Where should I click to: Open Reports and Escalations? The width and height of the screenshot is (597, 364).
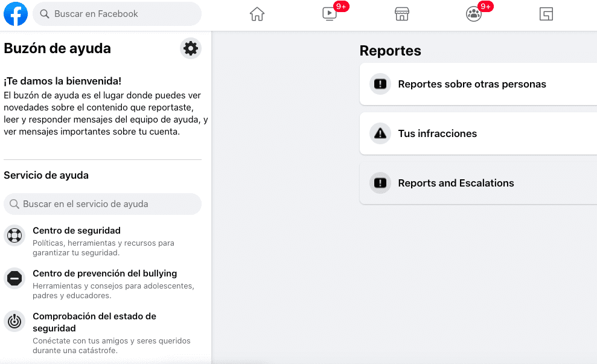coord(478,183)
